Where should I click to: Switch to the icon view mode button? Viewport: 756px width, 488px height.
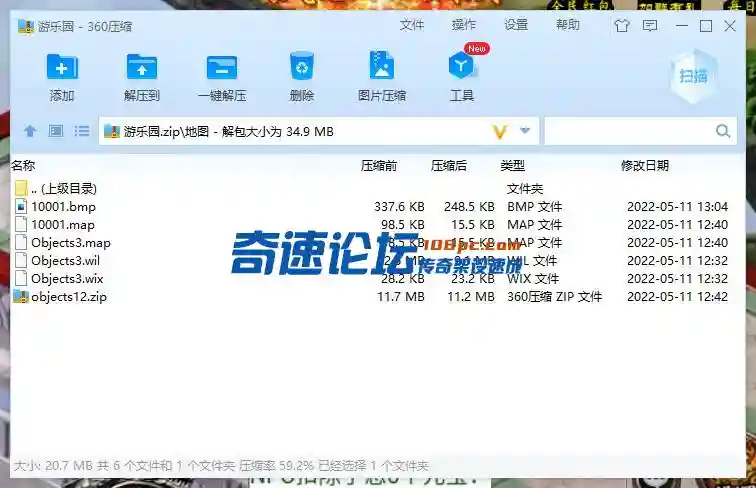click(56, 131)
